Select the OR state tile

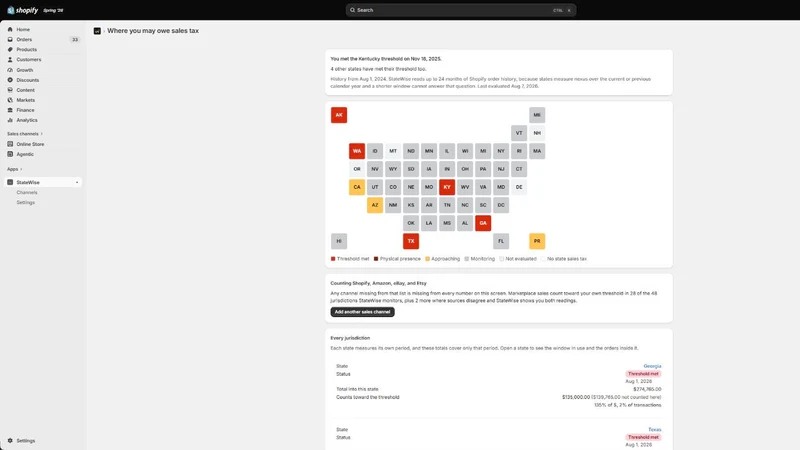357,169
